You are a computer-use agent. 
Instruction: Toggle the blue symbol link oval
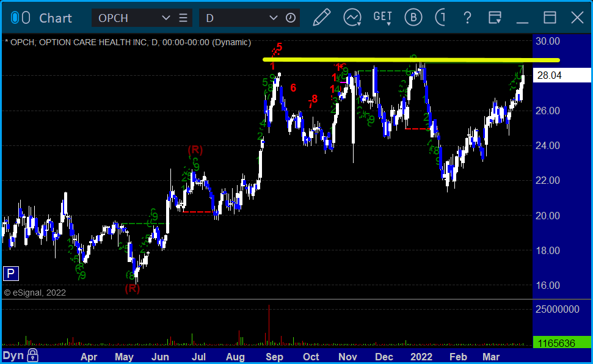tap(15, 18)
